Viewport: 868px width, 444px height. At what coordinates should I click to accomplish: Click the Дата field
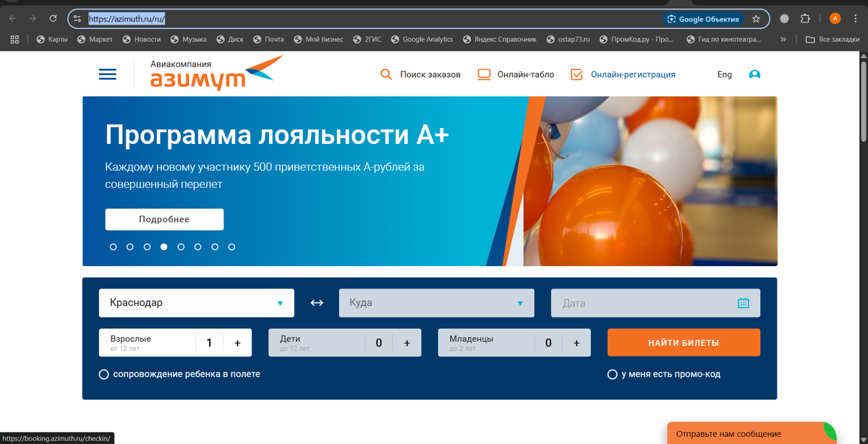[655, 303]
